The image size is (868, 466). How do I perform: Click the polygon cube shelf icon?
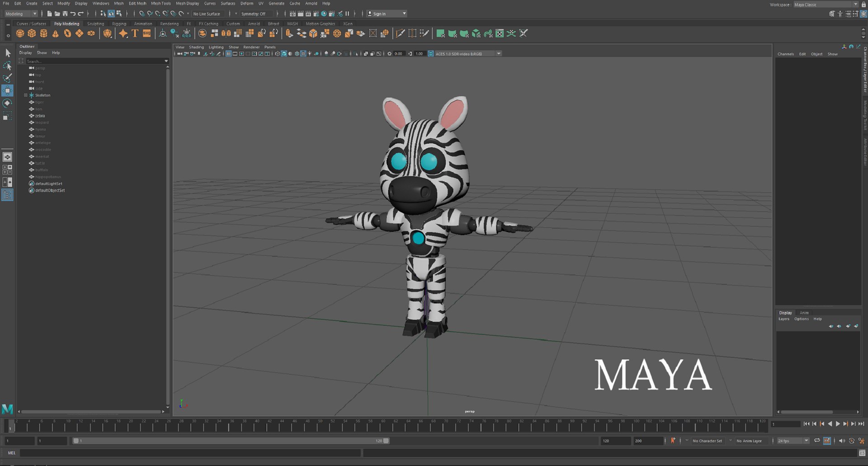[32, 33]
